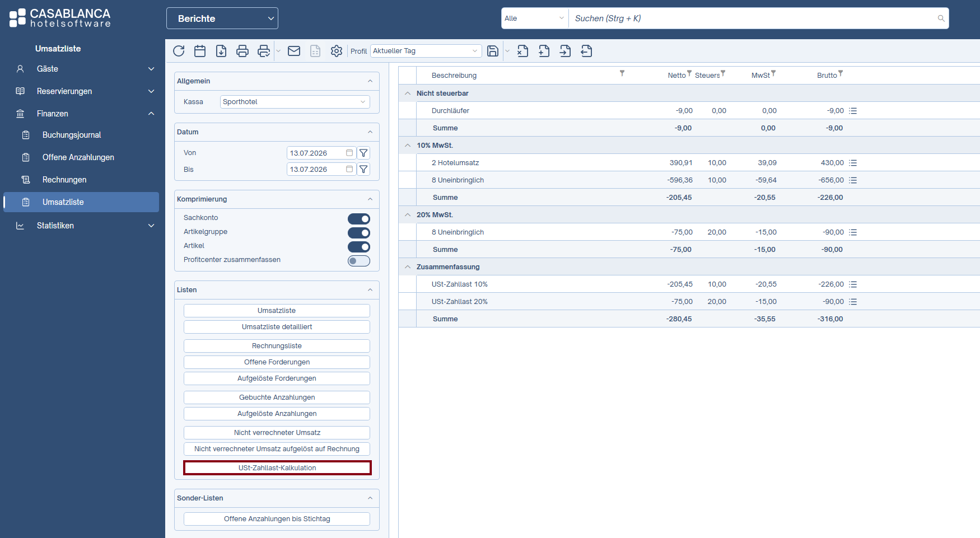
Task: Click the filter icon next to Von date
Action: [363, 153]
